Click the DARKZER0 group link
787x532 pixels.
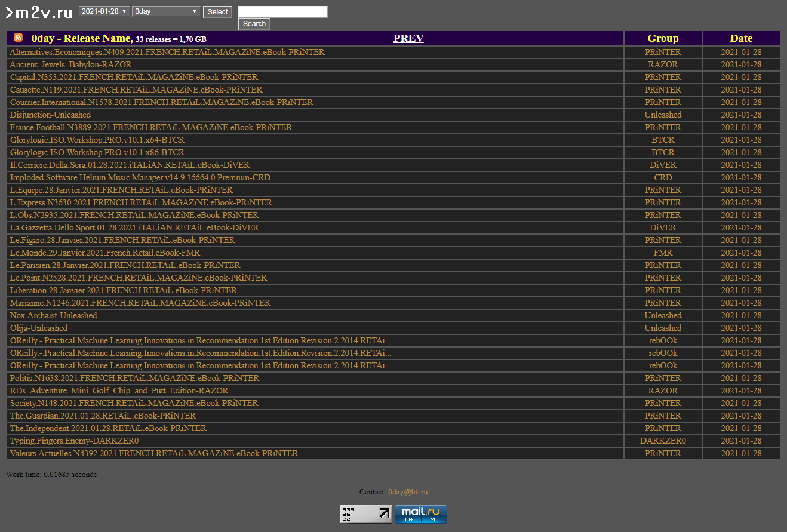point(663,441)
